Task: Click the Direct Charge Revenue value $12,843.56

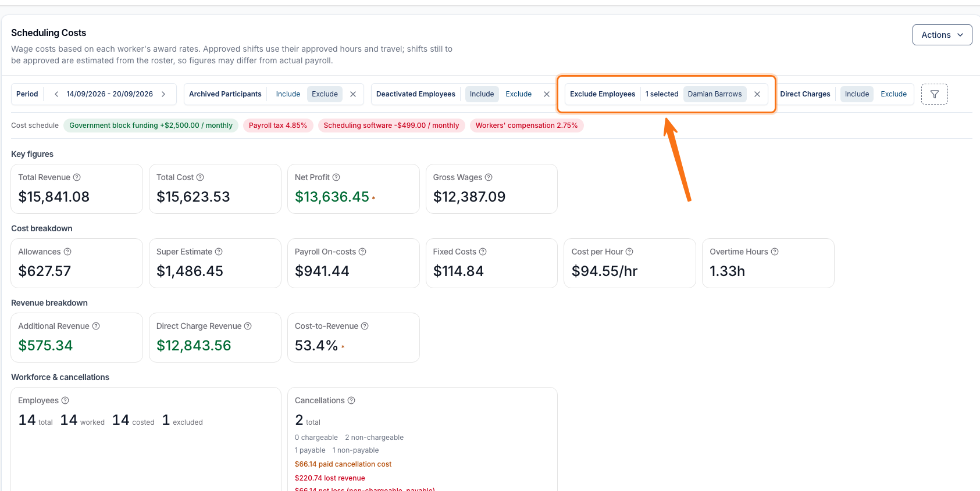Action: (194, 346)
